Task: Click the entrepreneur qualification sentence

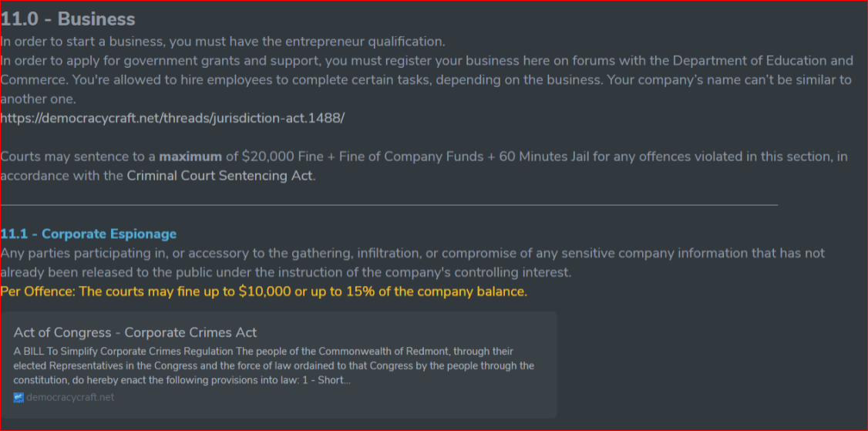Action: pos(223,41)
